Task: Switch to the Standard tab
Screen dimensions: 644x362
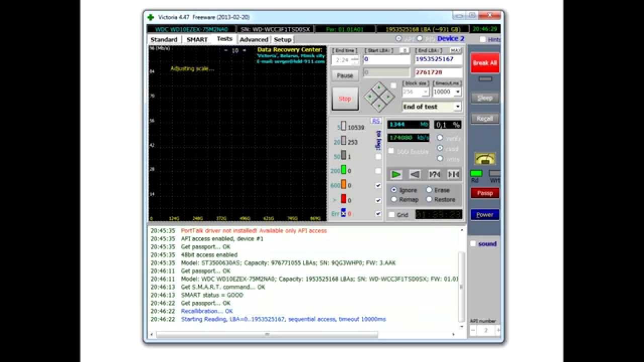Action: (x=164, y=40)
